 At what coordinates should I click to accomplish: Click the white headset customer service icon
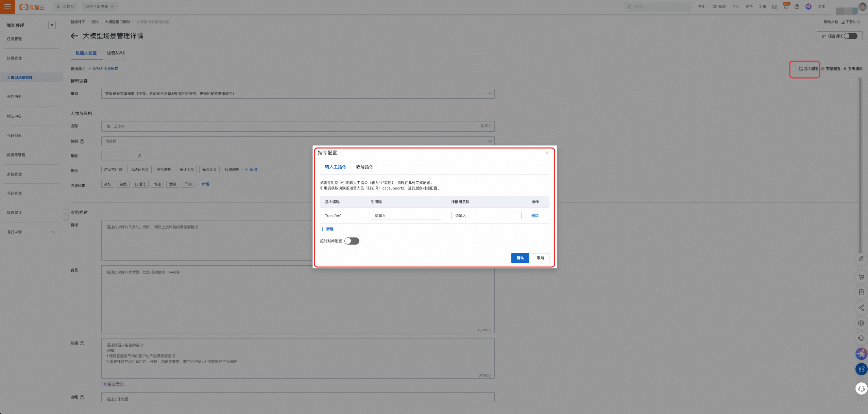click(x=861, y=388)
